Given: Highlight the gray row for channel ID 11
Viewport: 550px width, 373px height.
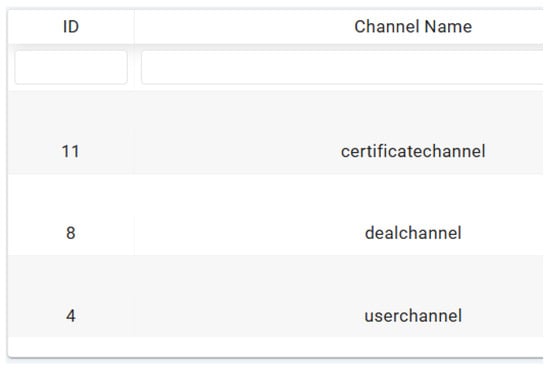Looking at the screenshot, I should (275, 133).
